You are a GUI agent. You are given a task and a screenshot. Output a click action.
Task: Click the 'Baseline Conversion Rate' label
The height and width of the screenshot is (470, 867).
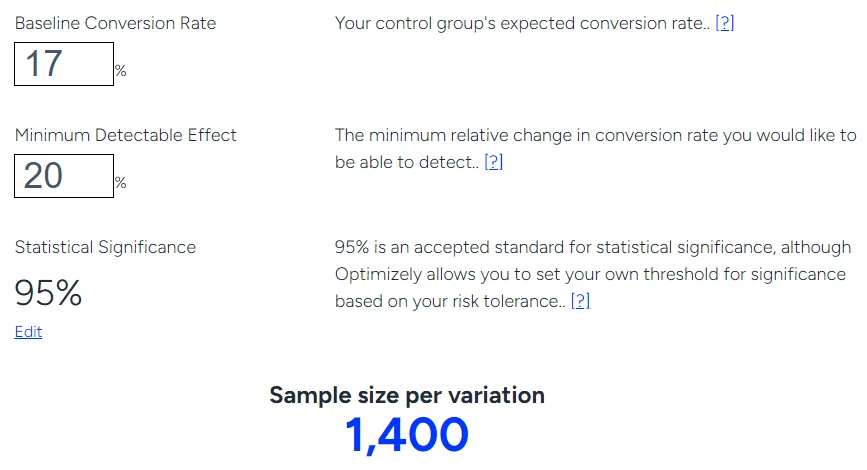click(115, 22)
